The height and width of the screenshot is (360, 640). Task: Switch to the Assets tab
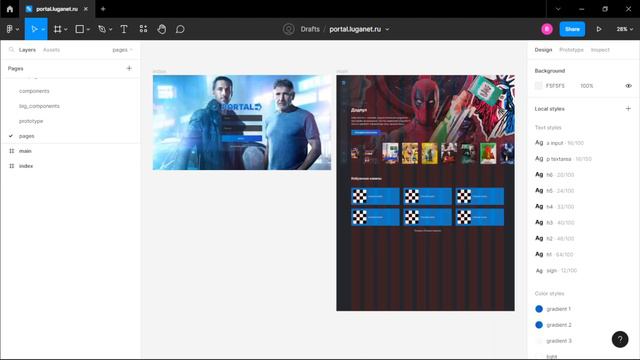(x=51, y=50)
